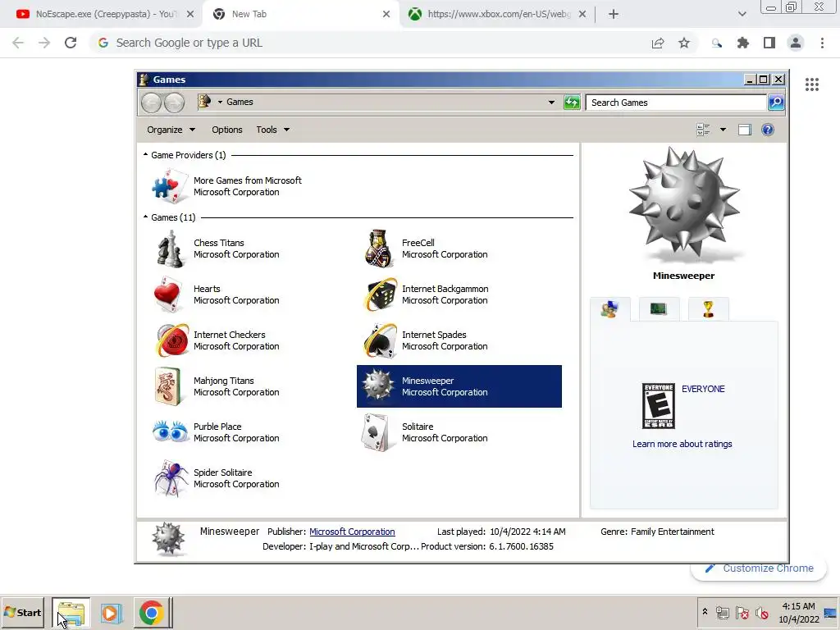Open Windows Media Player taskbar icon
Viewport: 840px width, 630px height.
(111, 613)
